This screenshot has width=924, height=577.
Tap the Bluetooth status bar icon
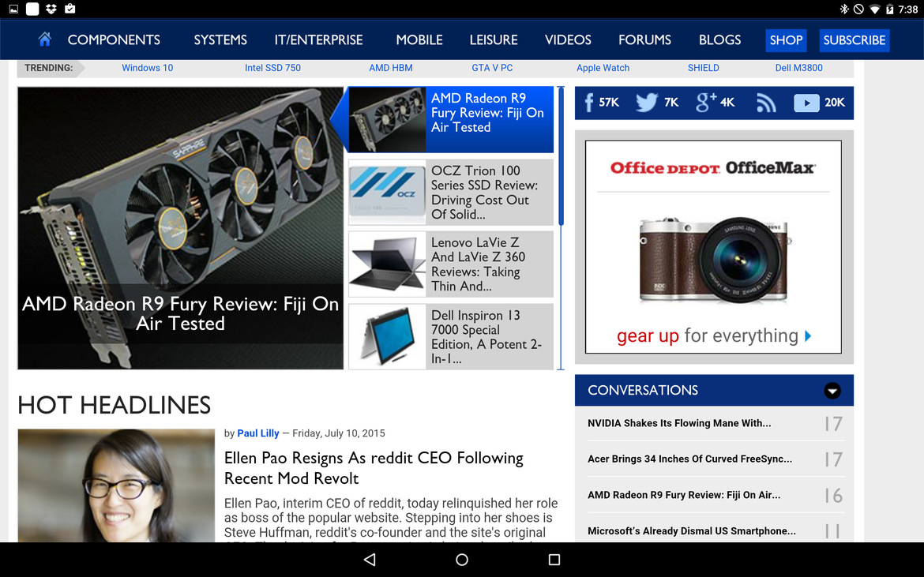(844, 9)
